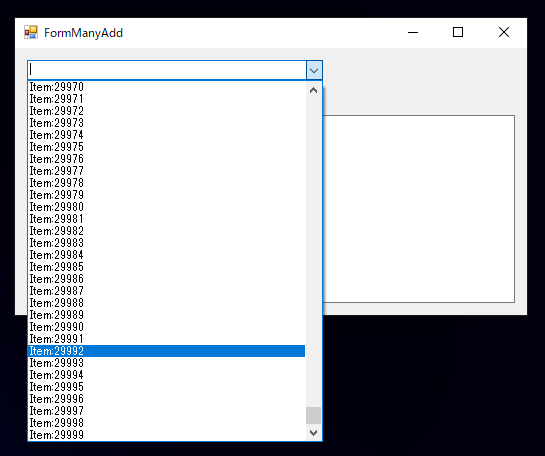The image size is (545, 456).
Task: Pick Item:29979 from dropdown list
Action: (x=166, y=195)
